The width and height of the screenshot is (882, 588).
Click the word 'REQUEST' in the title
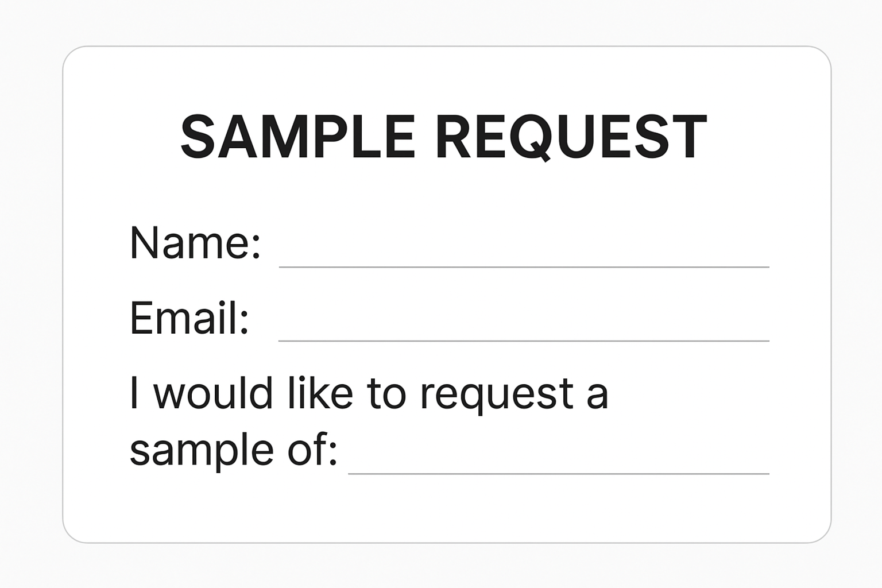tap(571, 137)
